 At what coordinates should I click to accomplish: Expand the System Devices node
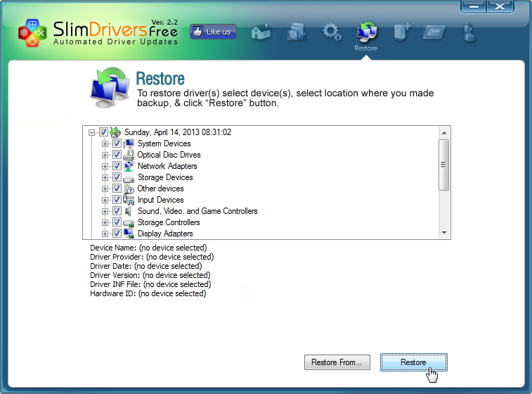105,144
